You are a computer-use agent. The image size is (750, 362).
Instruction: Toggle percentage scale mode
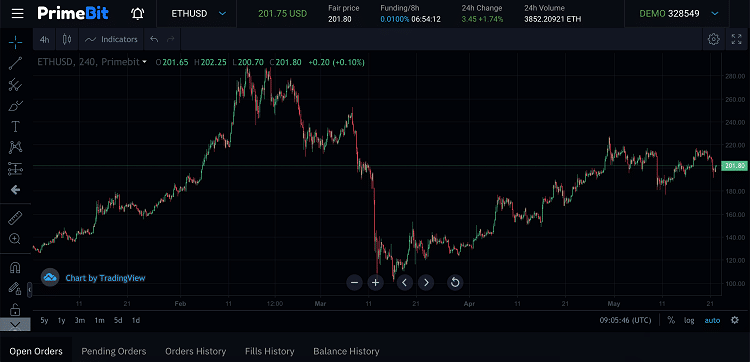click(671, 320)
